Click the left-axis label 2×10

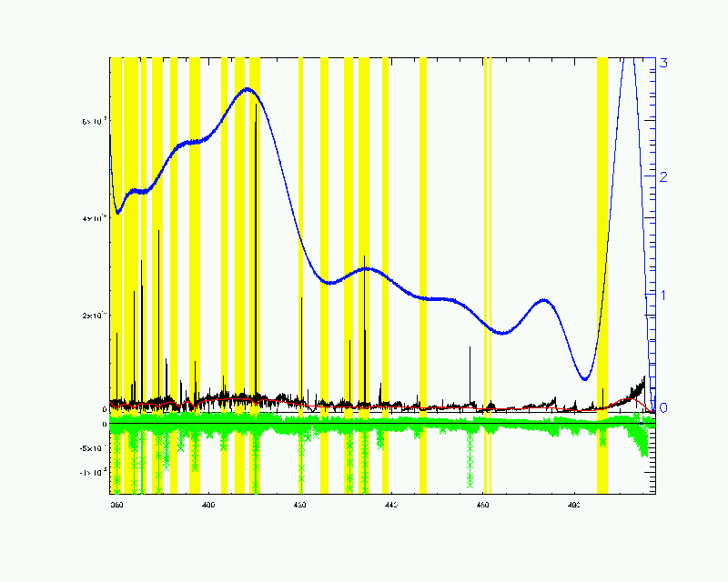95,316
